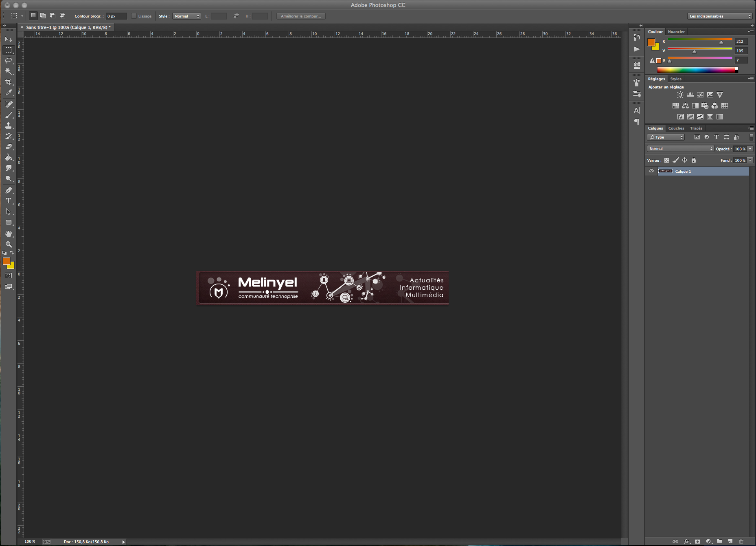The image size is (756, 546).
Task: Switch to the Nuancier tab
Action: (x=676, y=32)
